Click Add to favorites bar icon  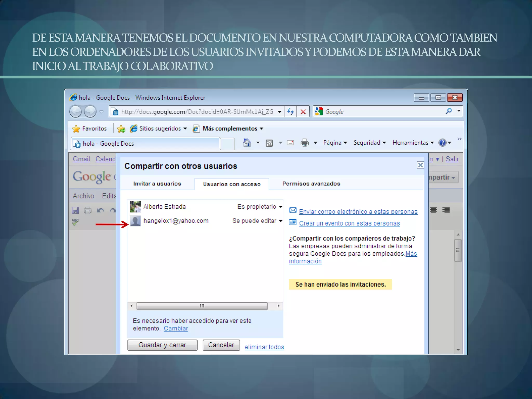pyautogui.click(x=121, y=129)
